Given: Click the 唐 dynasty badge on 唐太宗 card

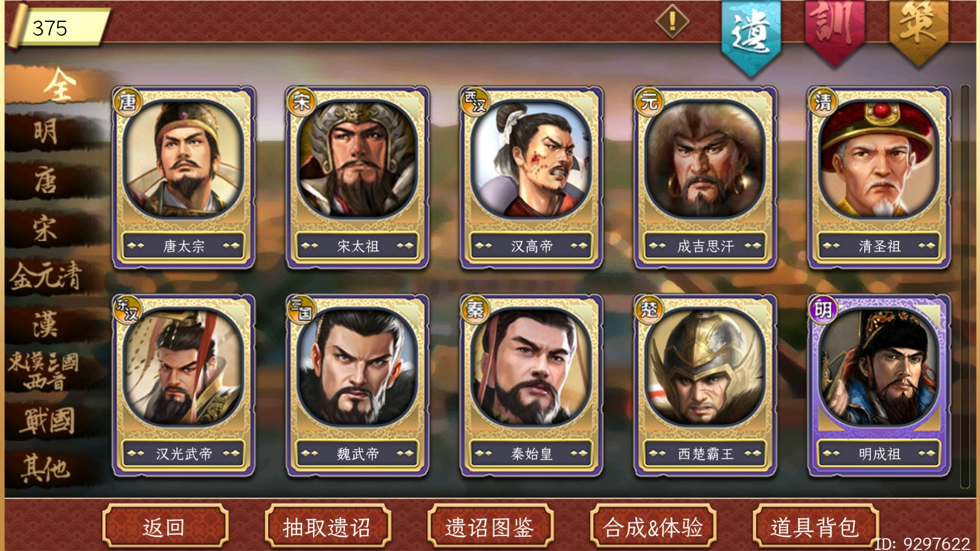Looking at the screenshot, I should [127, 102].
